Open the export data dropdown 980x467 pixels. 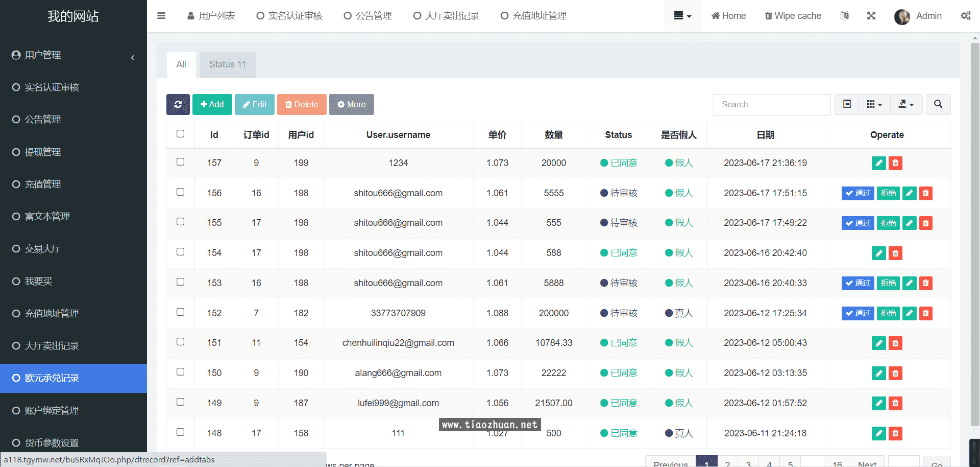point(906,104)
